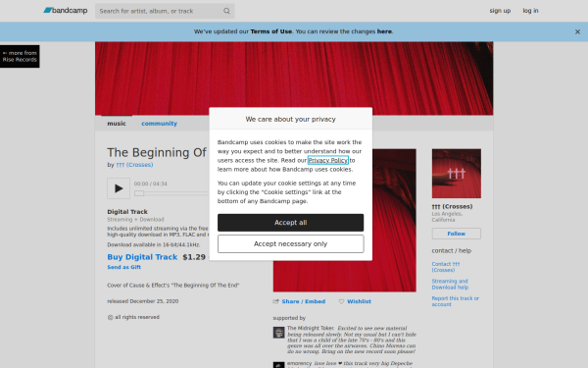Open the emorency supporter avatar
This screenshot has width=588, height=368.
[x=278, y=365]
